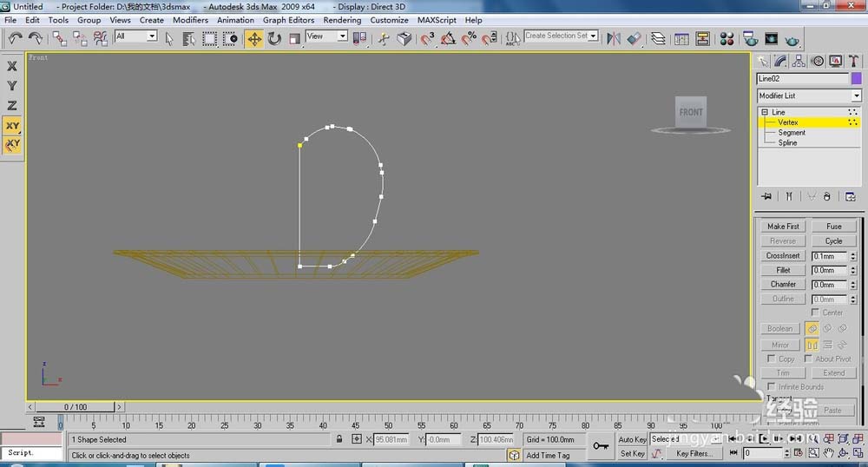Viewport: 868px width, 467px height.
Task: Click the CrossInsert button
Action: (783, 255)
